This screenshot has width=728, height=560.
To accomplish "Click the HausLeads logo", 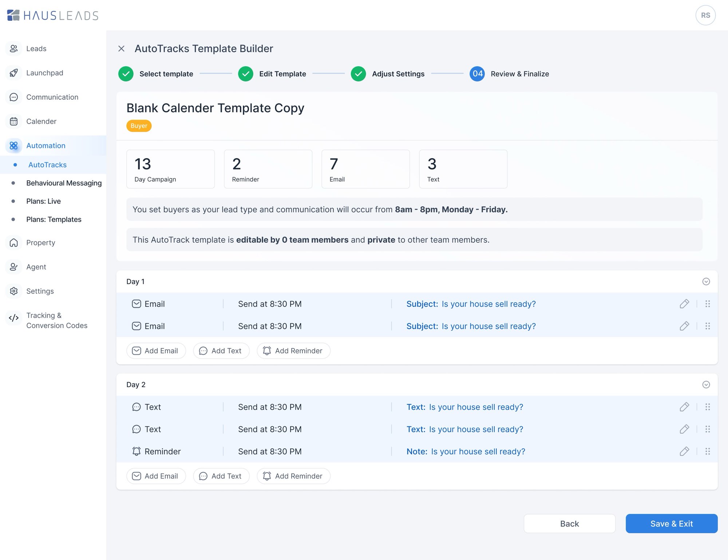I will (53, 15).
